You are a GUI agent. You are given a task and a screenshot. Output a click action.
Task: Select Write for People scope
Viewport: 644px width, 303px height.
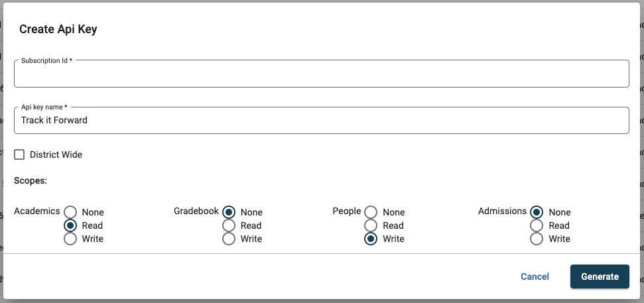[x=371, y=239]
